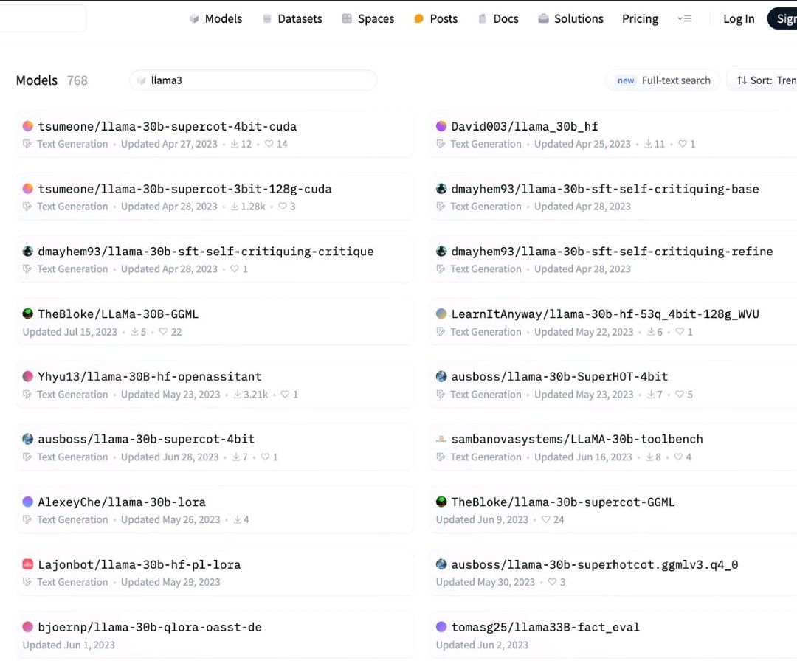Click the Log In link

[739, 18]
